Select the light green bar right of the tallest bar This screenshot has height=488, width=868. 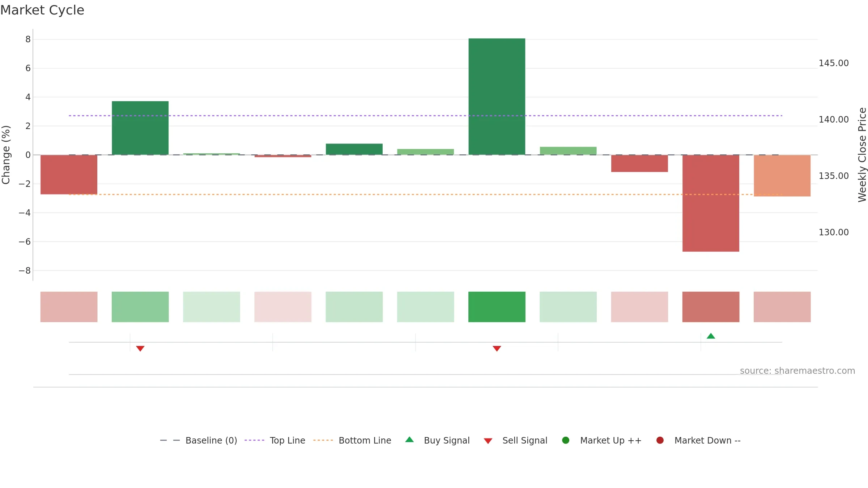click(568, 151)
